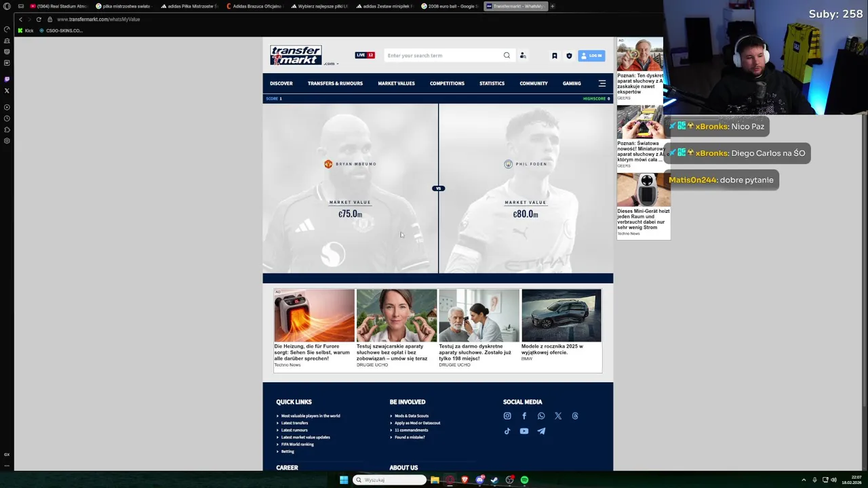Open the Transfermarkt logo home link
Screen dimensions: 868x488
click(296, 55)
